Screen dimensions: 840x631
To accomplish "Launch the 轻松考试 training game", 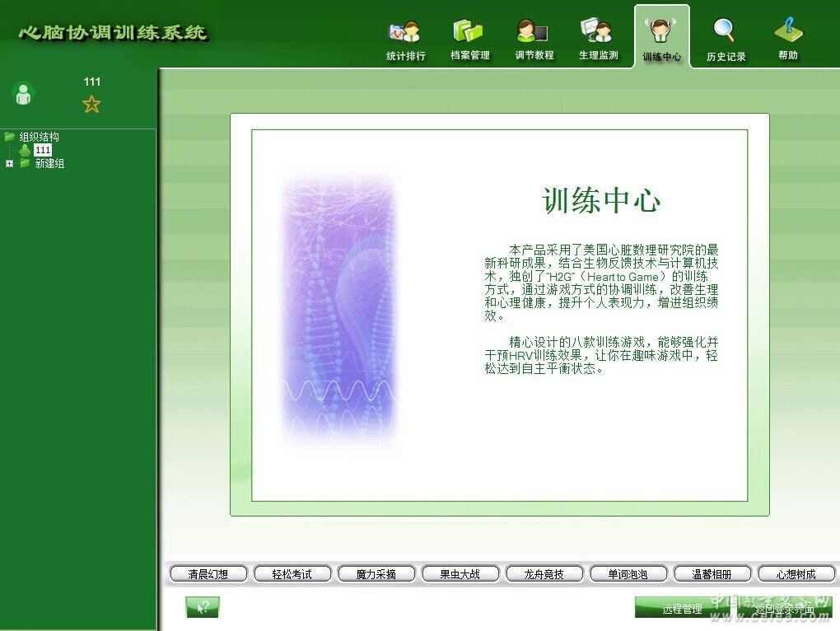I will point(292,574).
